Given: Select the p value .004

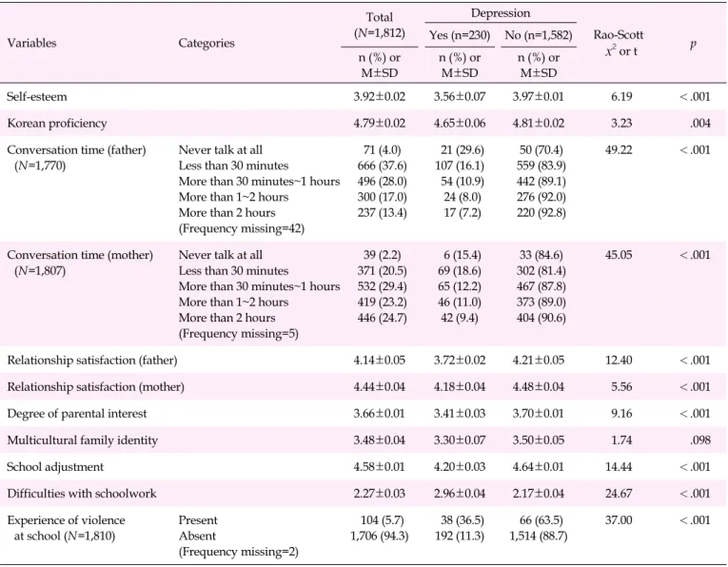Looking at the screenshot, I should coord(700,123).
